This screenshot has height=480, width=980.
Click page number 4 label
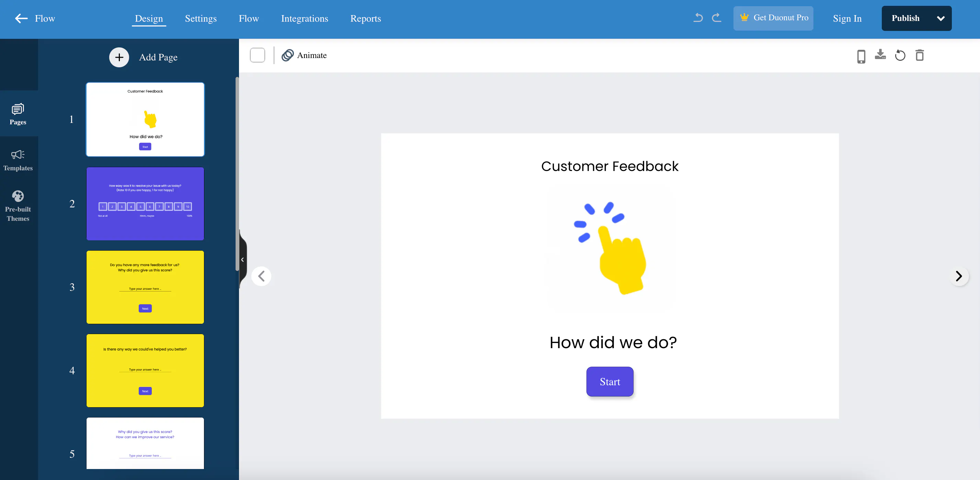[72, 370]
